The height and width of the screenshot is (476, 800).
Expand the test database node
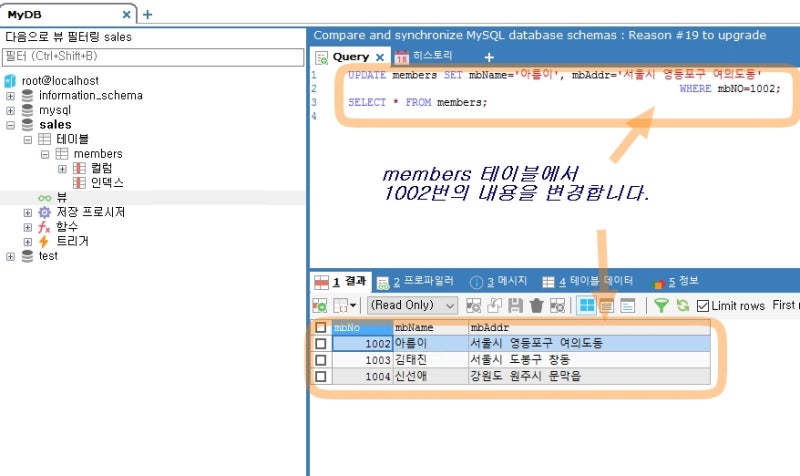coord(10,257)
